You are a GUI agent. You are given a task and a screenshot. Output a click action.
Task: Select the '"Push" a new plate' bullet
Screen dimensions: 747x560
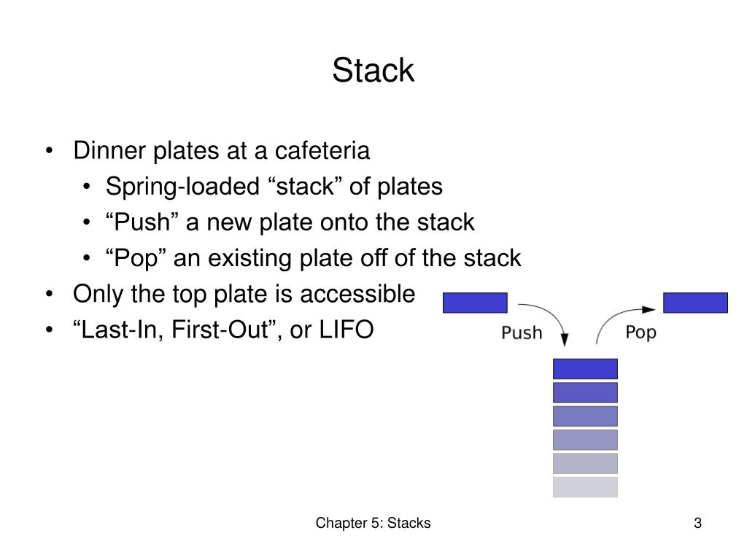point(290,222)
